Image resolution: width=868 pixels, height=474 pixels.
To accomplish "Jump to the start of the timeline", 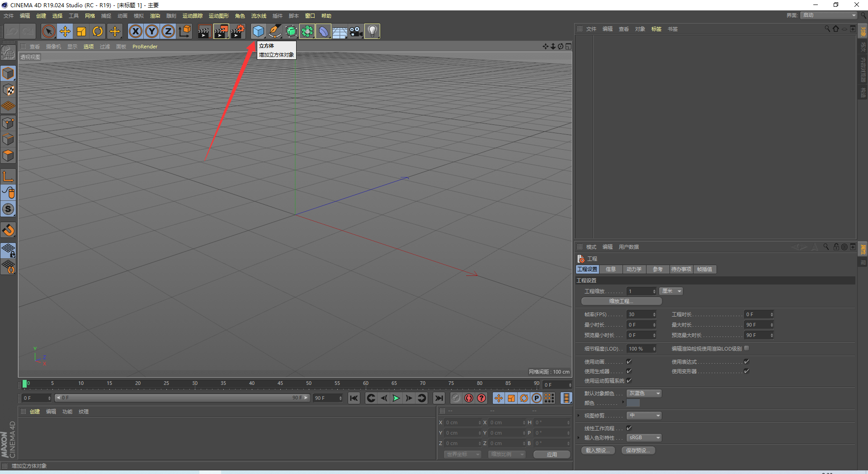I will point(354,398).
